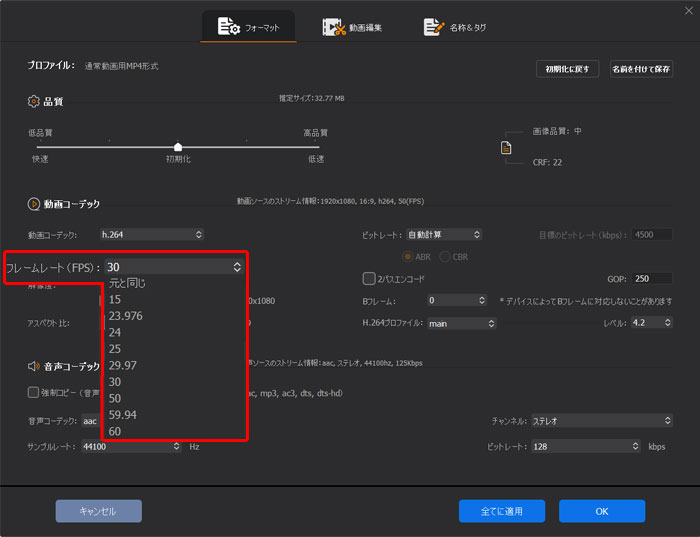This screenshot has height=537, width=700.
Task: Select 24 fps option
Action: coord(115,333)
